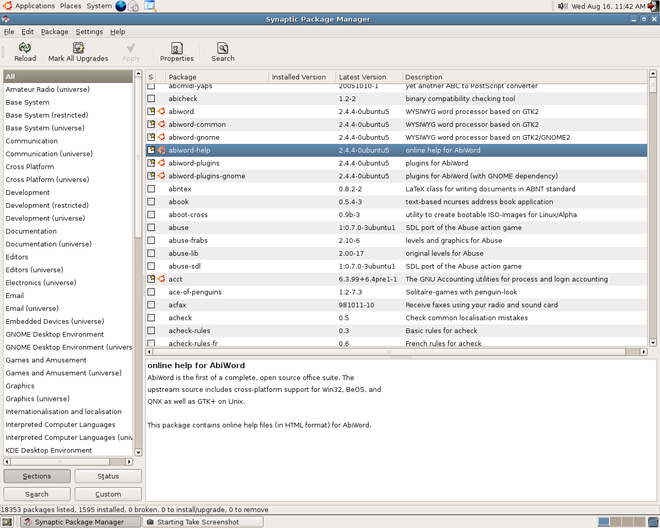660x528 pixels.
Task: Open the System menu in top panel
Action: click(99, 6)
